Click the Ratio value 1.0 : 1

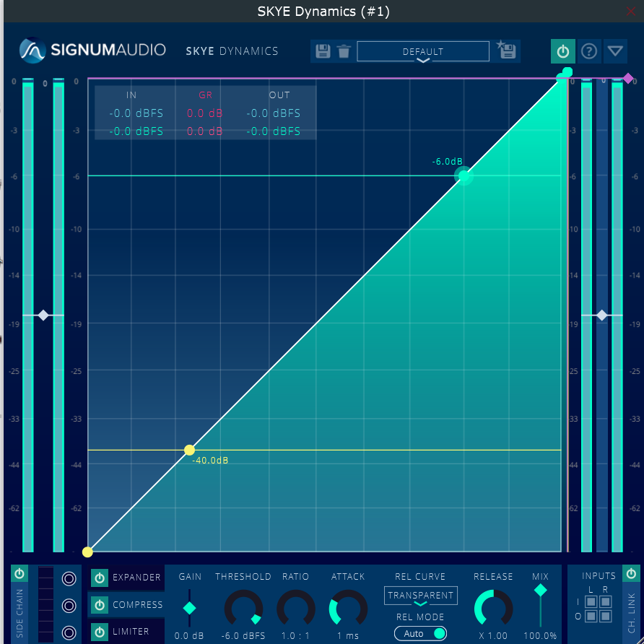pos(295,636)
